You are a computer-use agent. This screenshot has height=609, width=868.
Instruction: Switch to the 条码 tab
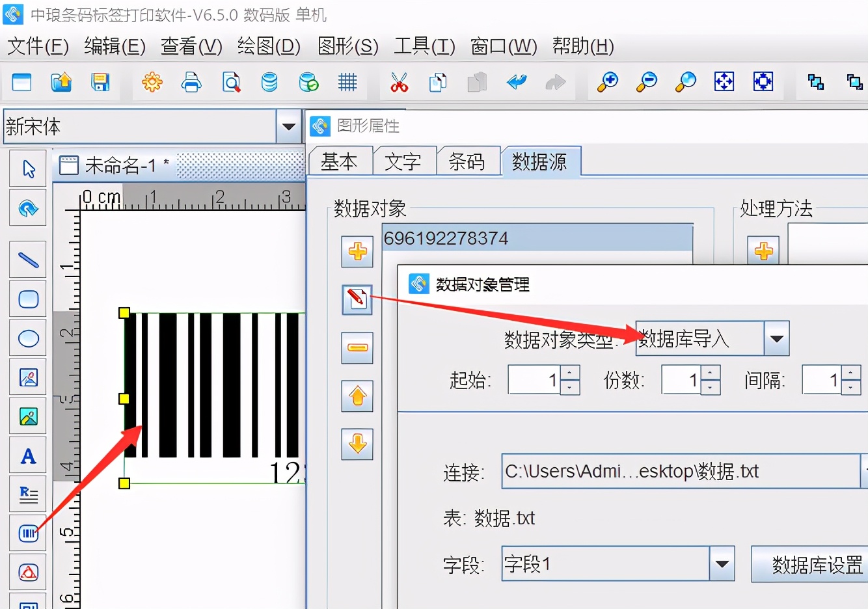pos(467,161)
